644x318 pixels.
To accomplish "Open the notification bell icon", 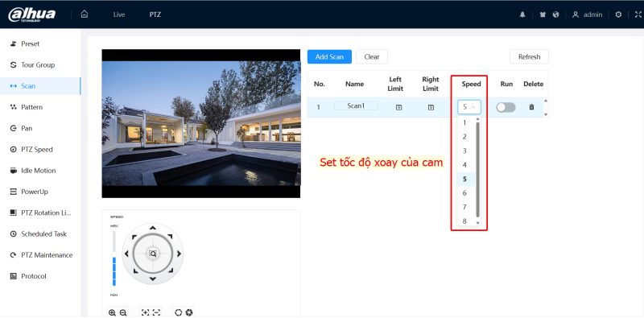I will (x=522, y=14).
